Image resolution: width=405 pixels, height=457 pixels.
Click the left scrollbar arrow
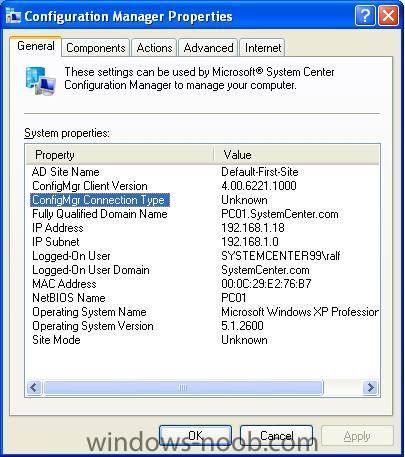click(34, 387)
